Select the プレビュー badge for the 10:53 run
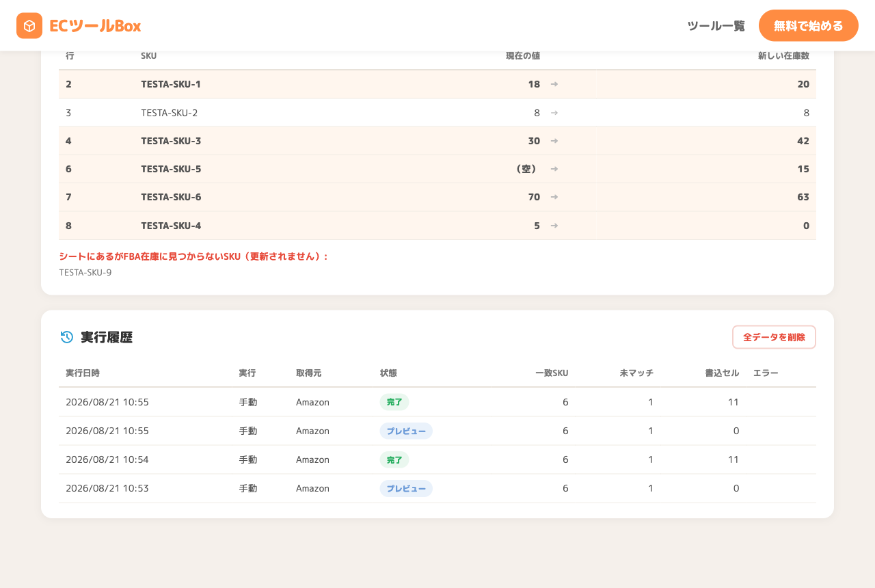 point(406,488)
